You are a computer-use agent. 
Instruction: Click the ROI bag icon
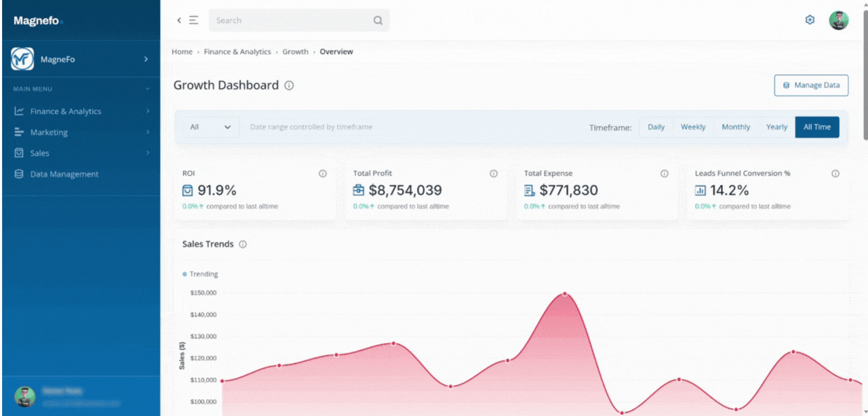[x=188, y=190]
